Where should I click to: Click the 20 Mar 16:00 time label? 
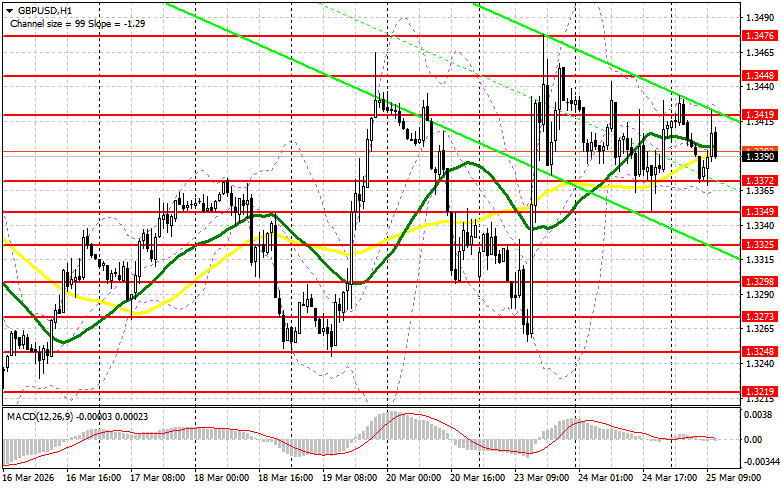point(477,478)
